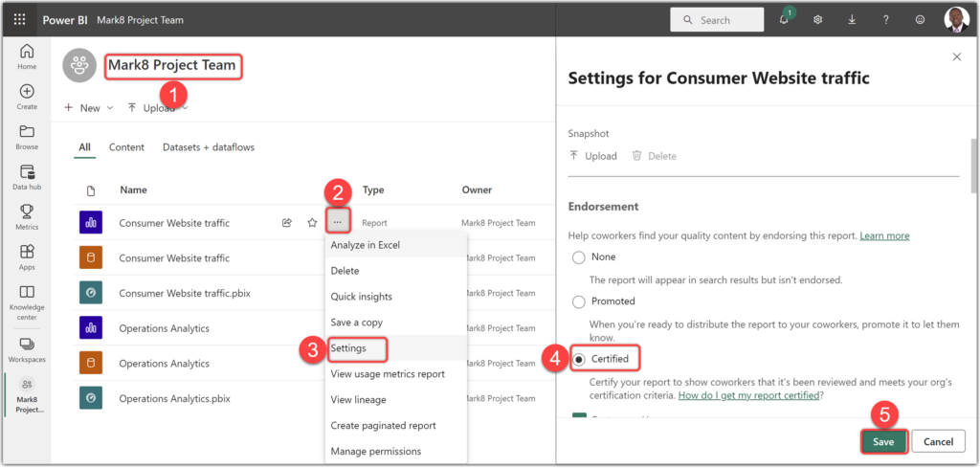The height and width of the screenshot is (468, 980).
Task: Sort by the Type column header
Action: (x=373, y=189)
